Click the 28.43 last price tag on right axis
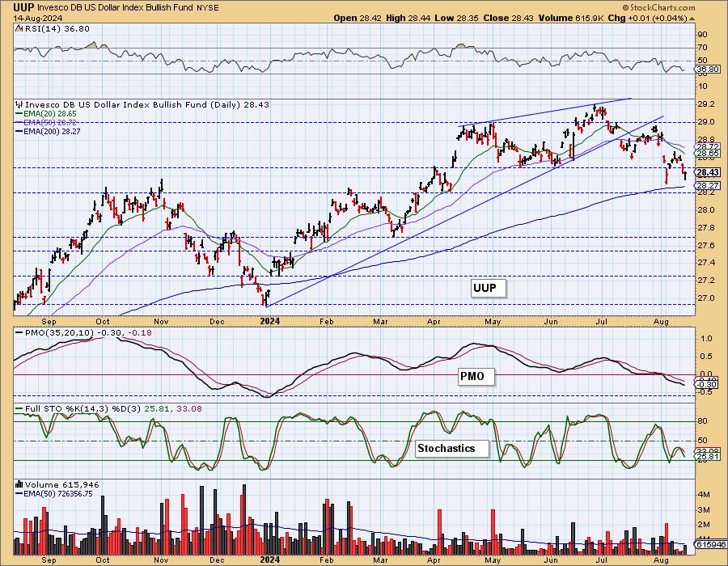 [x=708, y=172]
